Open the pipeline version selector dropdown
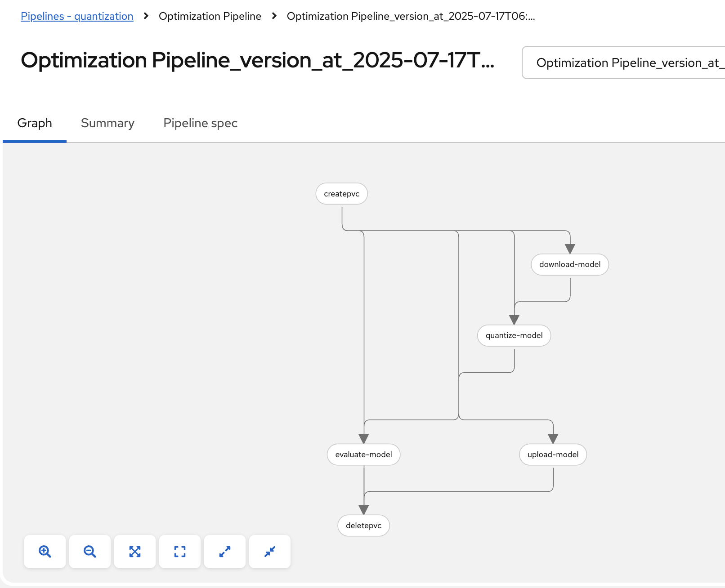This screenshot has width=725, height=588. pos(623,62)
